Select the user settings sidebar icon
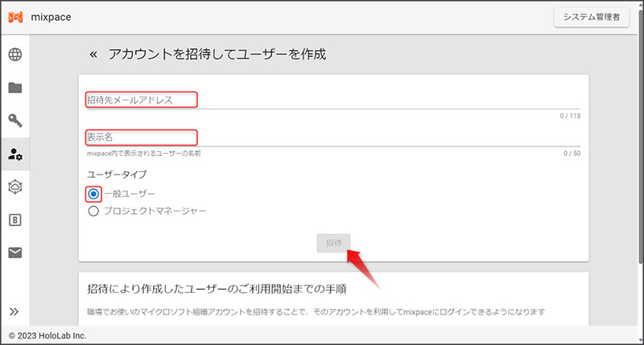644x345 pixels. click(x=14, y=154)
